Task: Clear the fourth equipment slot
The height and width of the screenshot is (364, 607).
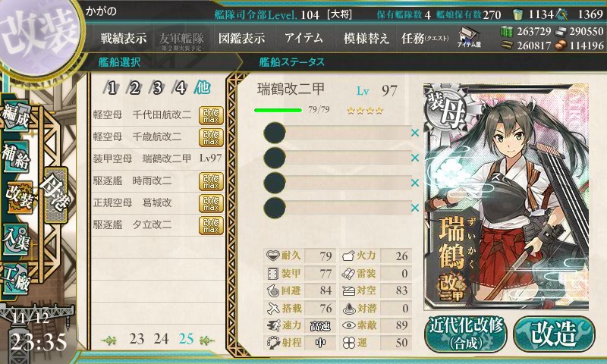Action: pos(415,208)
